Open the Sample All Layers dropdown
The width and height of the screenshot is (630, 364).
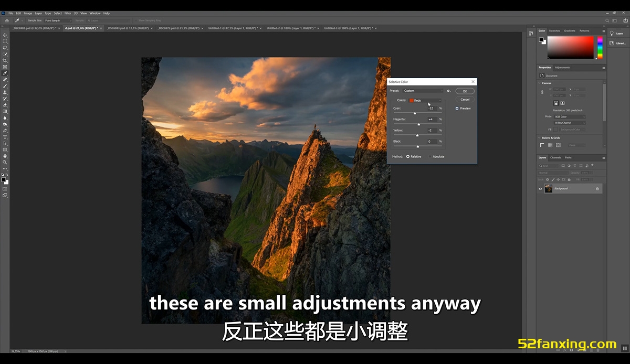108,20
